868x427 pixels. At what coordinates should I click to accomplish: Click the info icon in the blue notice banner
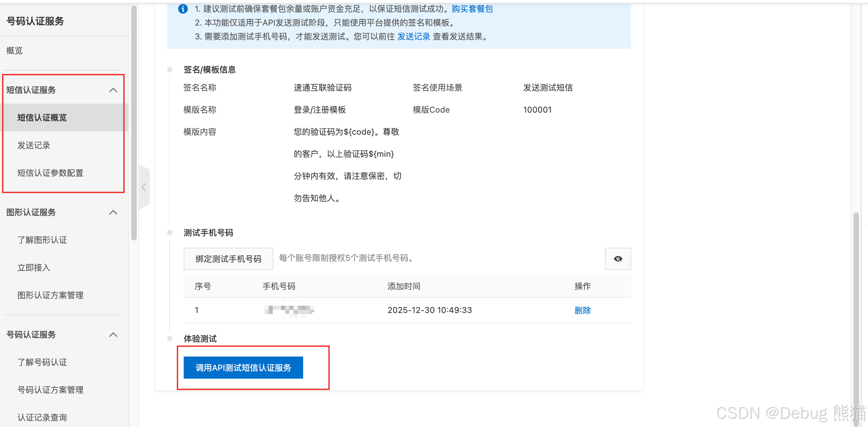tap(183, 9)
